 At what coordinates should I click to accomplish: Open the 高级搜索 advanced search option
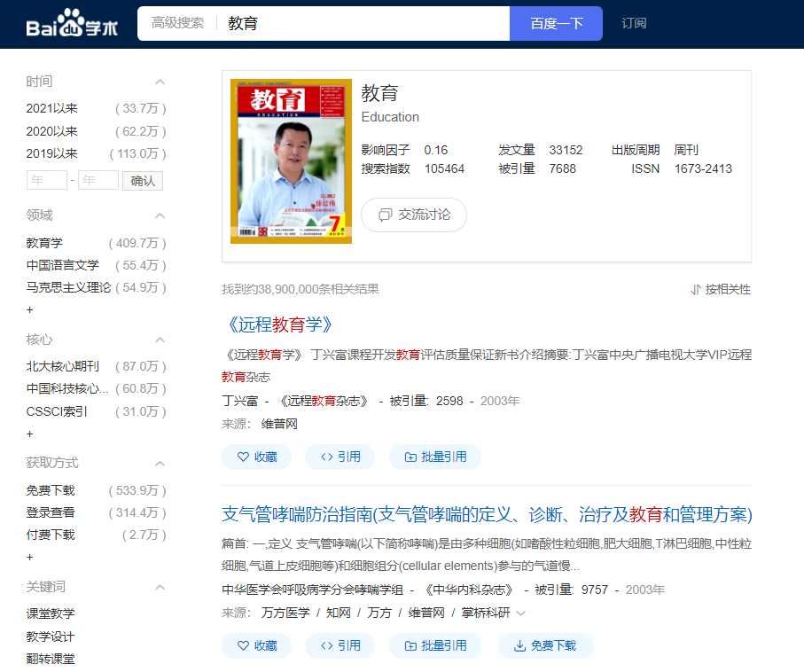tap(177, 23)
